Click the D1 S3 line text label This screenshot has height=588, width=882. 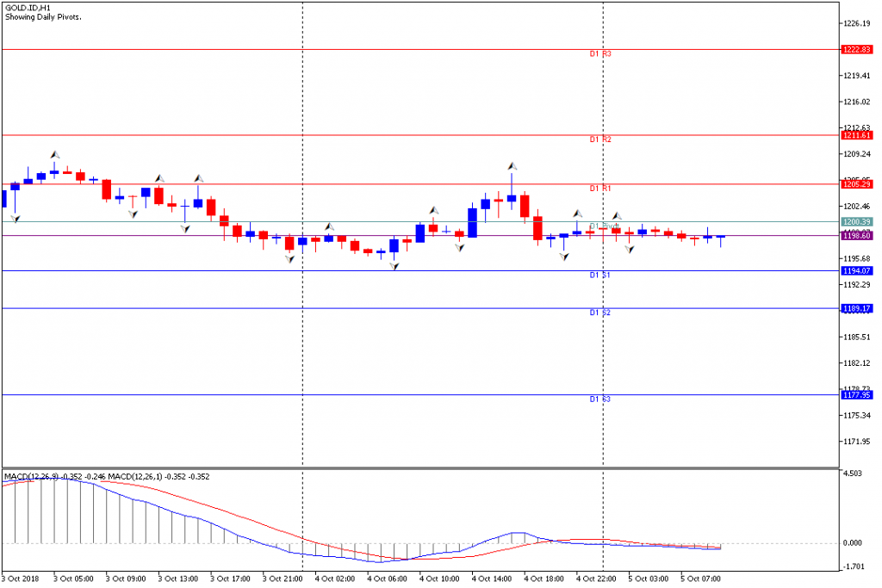point(600,399)
